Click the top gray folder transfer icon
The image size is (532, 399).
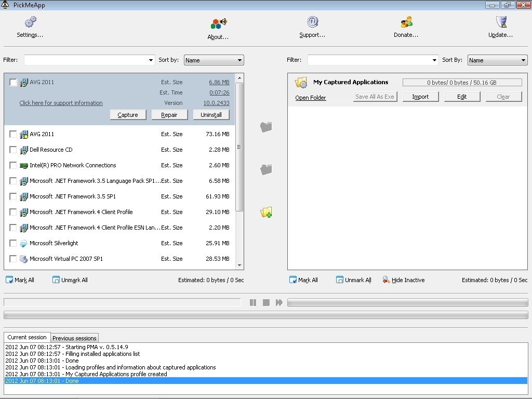(x=266, y=127)
